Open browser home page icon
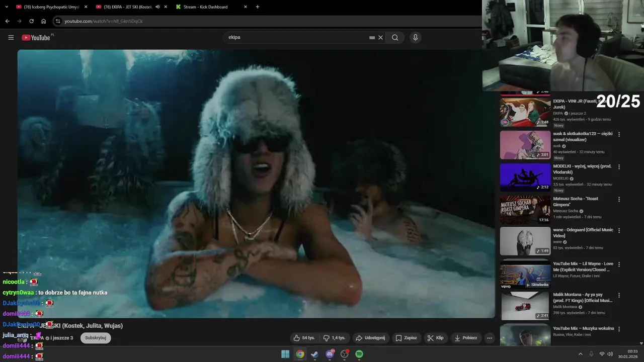 pos(43,21)
